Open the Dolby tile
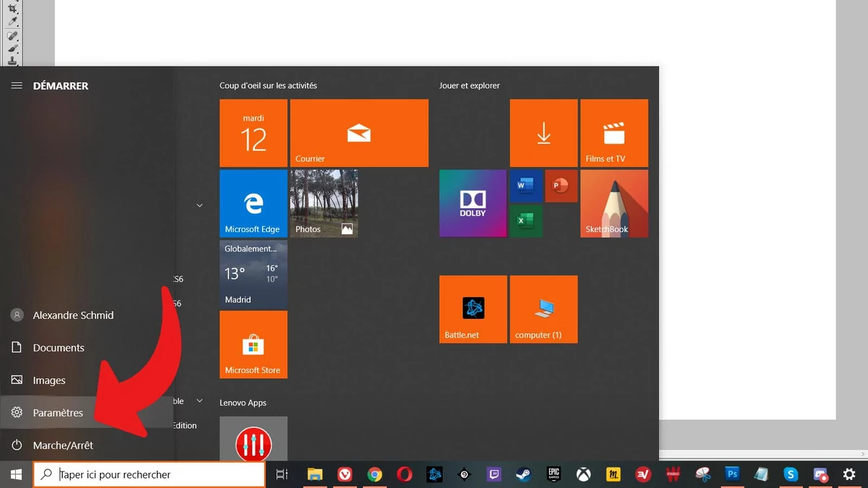Viewport: 868px width, 488px height. [x=472, y=203]
